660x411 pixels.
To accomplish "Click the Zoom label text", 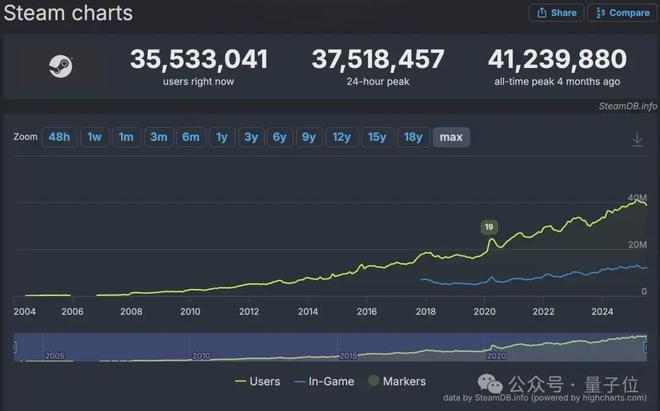I will [x=25, y=137].
